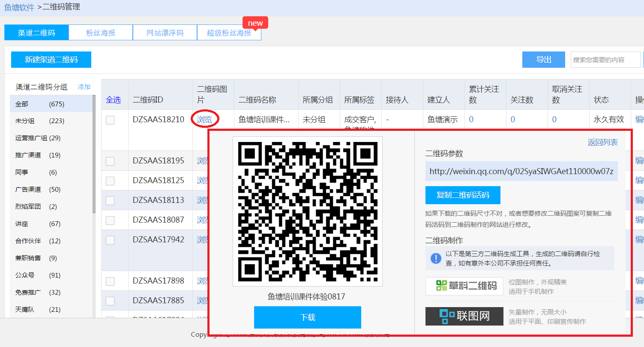Select the 兼职销售 (9) group
Viewport: 644px width, 347px height.
(51, 258)
